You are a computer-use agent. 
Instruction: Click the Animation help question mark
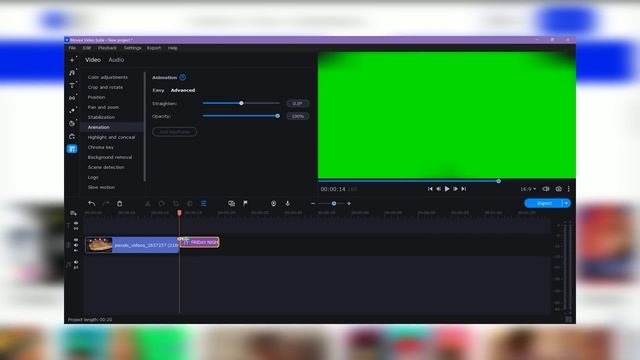pos(182,77)
